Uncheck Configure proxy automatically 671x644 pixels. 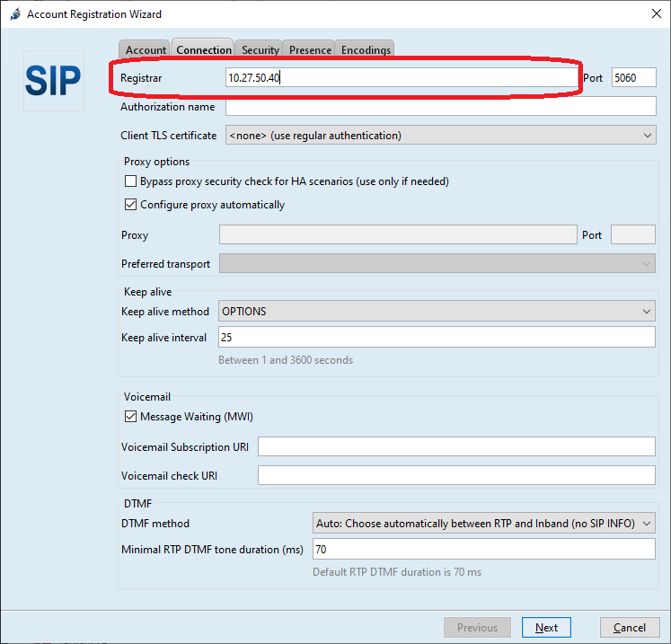131,205
